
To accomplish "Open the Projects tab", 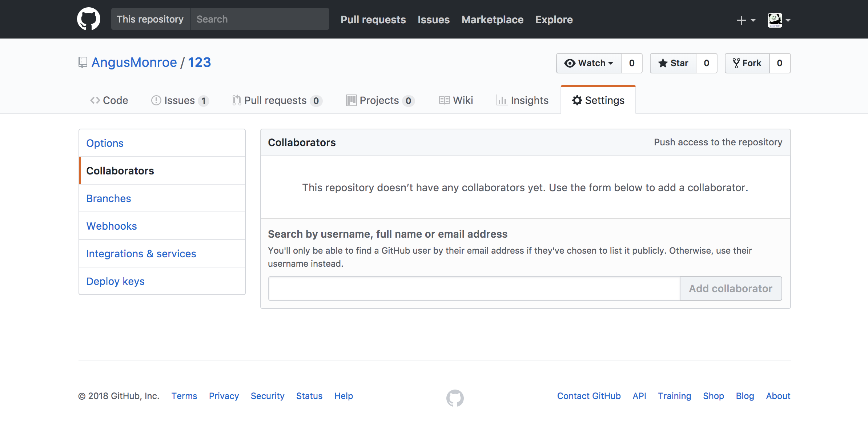I will [380, 100].
